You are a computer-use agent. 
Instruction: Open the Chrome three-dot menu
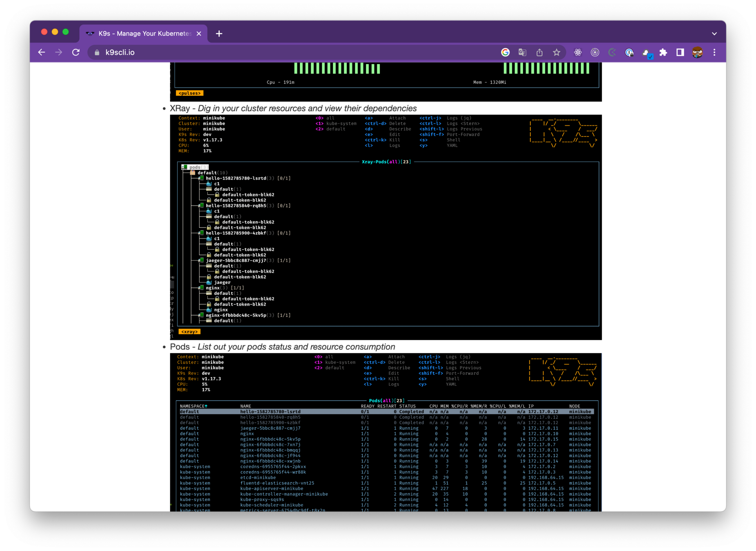point(714,52)
